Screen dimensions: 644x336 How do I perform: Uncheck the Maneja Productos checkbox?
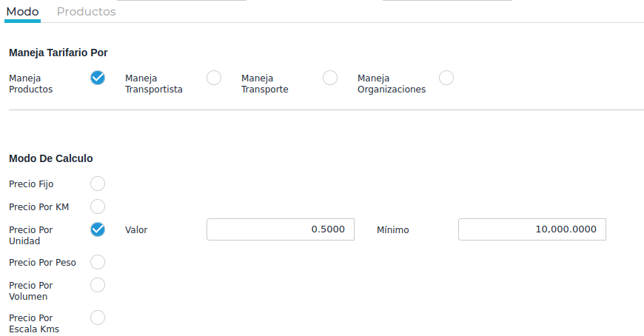[98, 78]
